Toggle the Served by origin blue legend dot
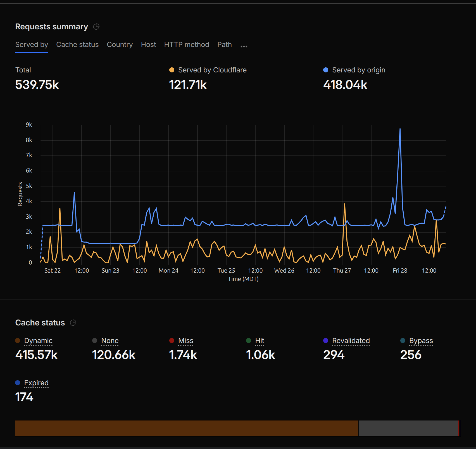Viewport: 476px width, 449px height. [x=326, y=70]
